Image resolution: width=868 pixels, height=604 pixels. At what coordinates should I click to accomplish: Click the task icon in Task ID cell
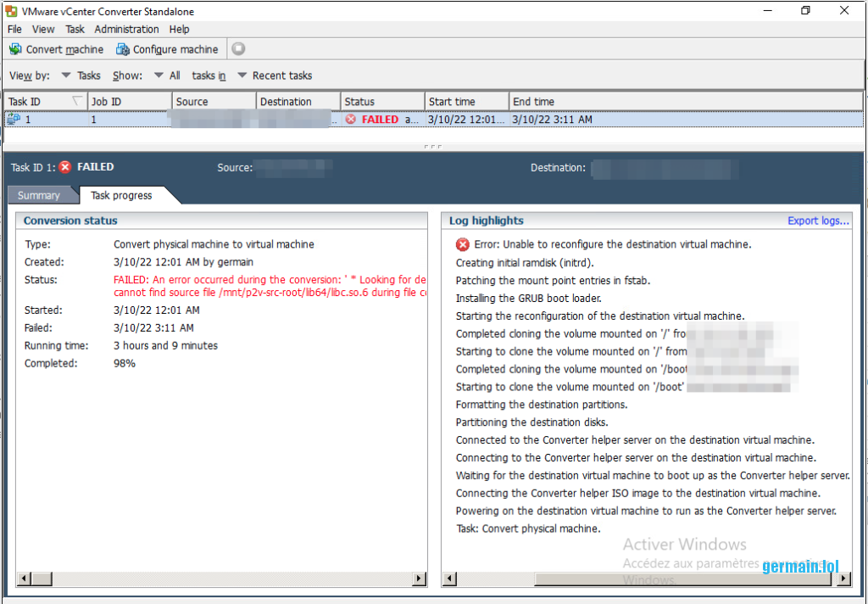click(x=14, y=120)
